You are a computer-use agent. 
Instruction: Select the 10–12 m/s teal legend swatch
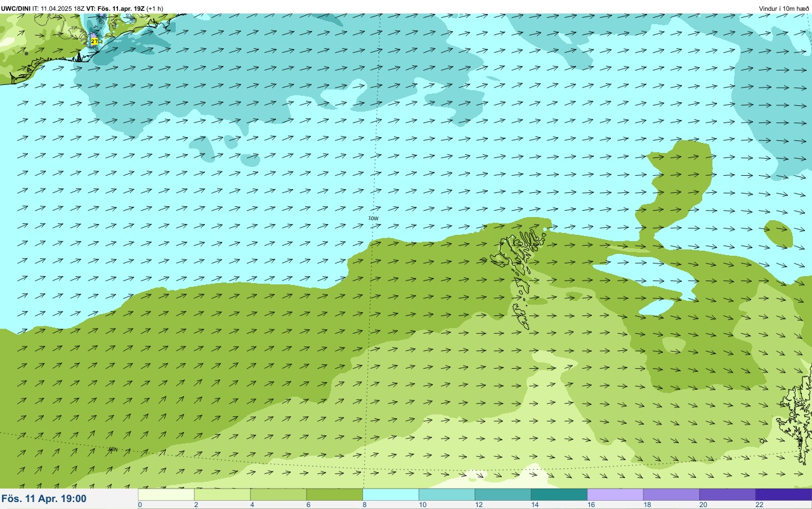pos(447,494)
